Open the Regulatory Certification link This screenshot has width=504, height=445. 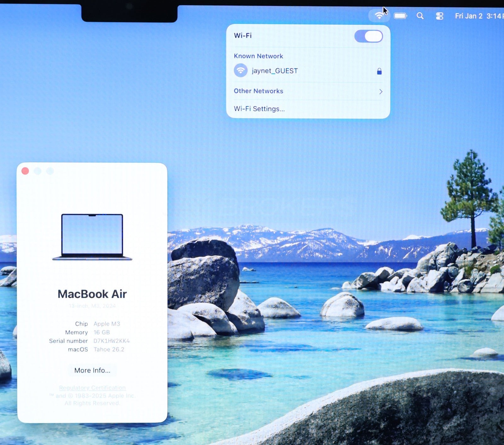(x=92, y=388)
